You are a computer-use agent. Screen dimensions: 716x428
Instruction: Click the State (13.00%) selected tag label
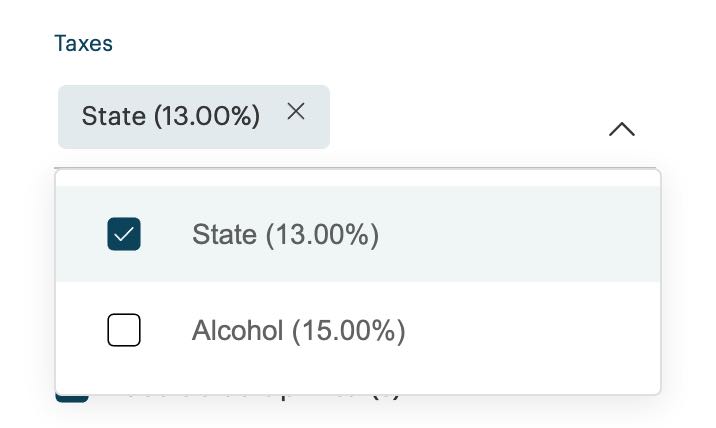click(170, 116)
